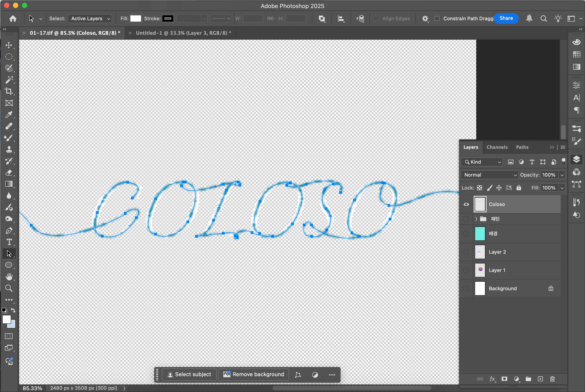This screenshot has height=392, width=585.
Task: Expand the 패턴 layer group
Action: point(476,219)
